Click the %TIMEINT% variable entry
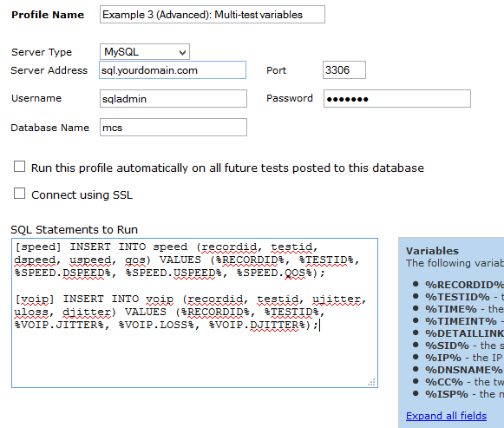This screenshot has width=504, height=428. [x=464, y=321]
